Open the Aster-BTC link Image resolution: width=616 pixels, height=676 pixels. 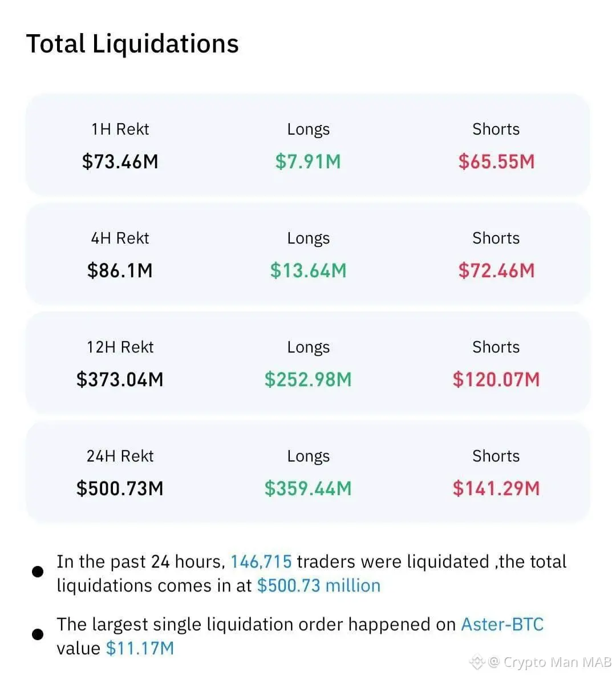[502, 625]
